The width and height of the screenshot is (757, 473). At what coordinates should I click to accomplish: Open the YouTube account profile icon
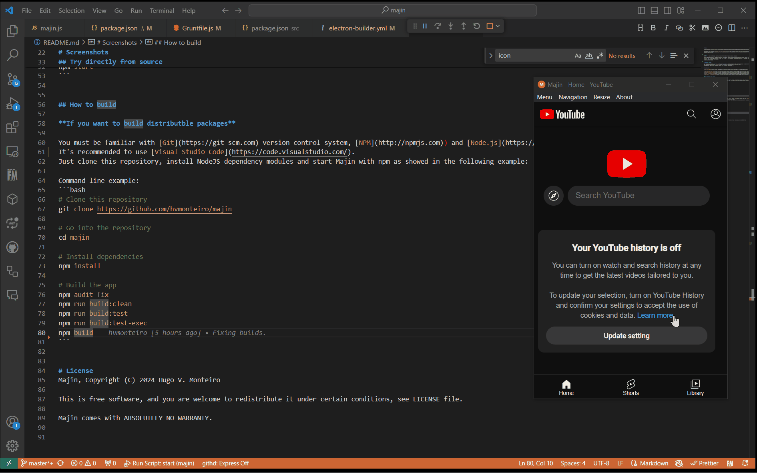point(716,114)
